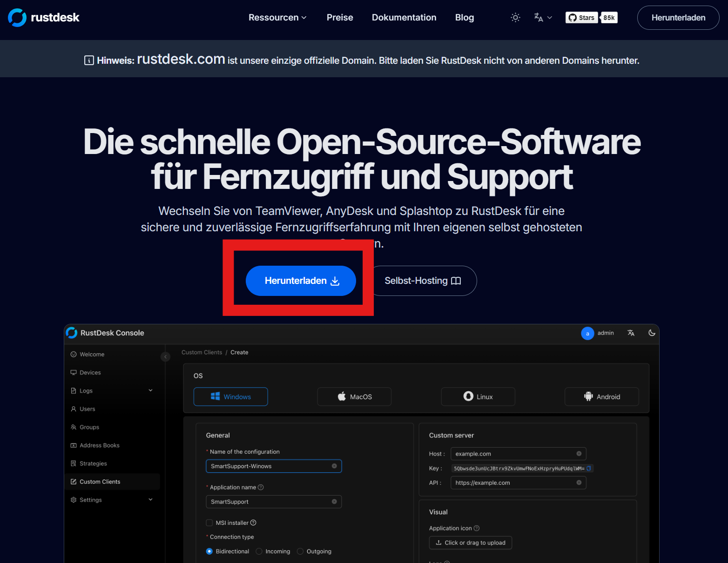728x563 pixels.
Task: Select the Windows OS option
Action: pyautogui.click(x=230, y=397)
